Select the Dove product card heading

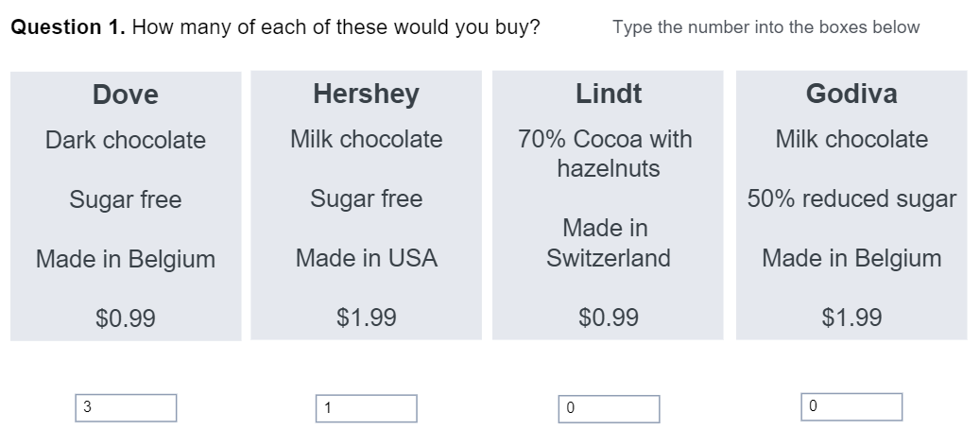[x=126, y=95]
